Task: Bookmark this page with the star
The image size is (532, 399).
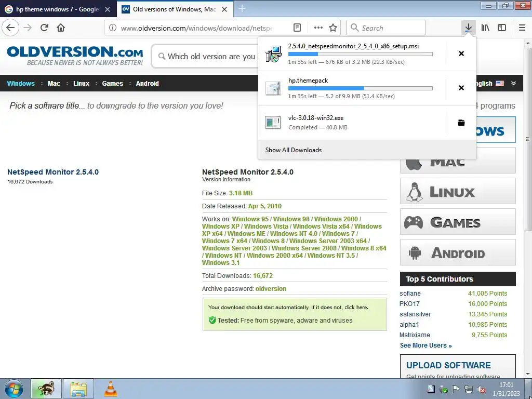Action: pyautogui.click(x=333, y=28)
